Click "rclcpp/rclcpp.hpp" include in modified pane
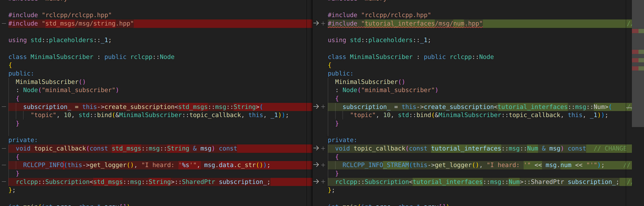 (396, 15)
